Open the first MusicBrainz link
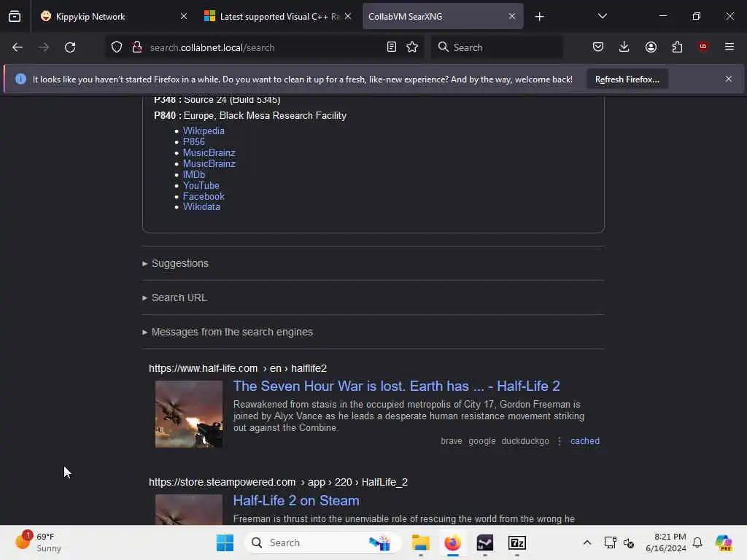 [x=209, y=153]
